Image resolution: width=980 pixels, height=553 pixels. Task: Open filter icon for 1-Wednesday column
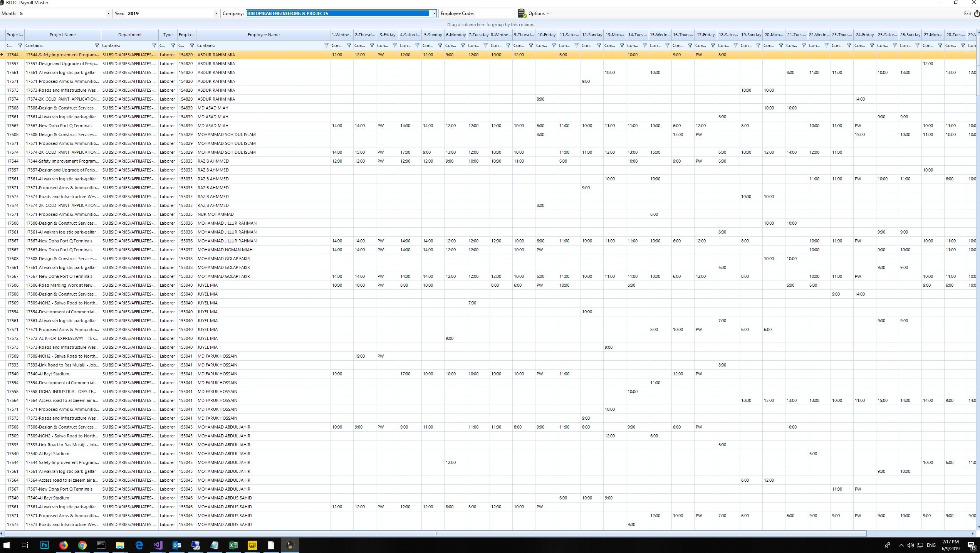tap(349, 45)
